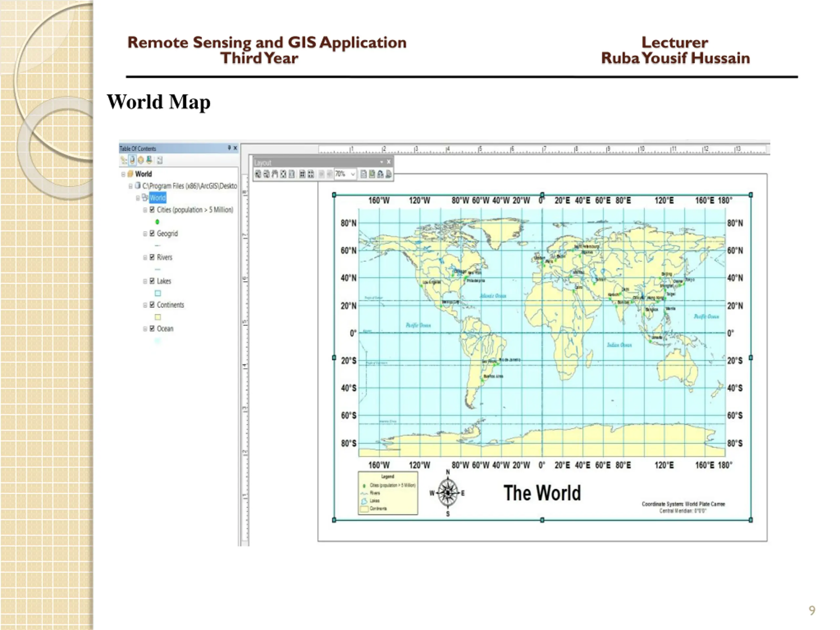This screenshot has height=630, width=840.
Task: Select Layout Pan hand tool
Action: (275, 174)
